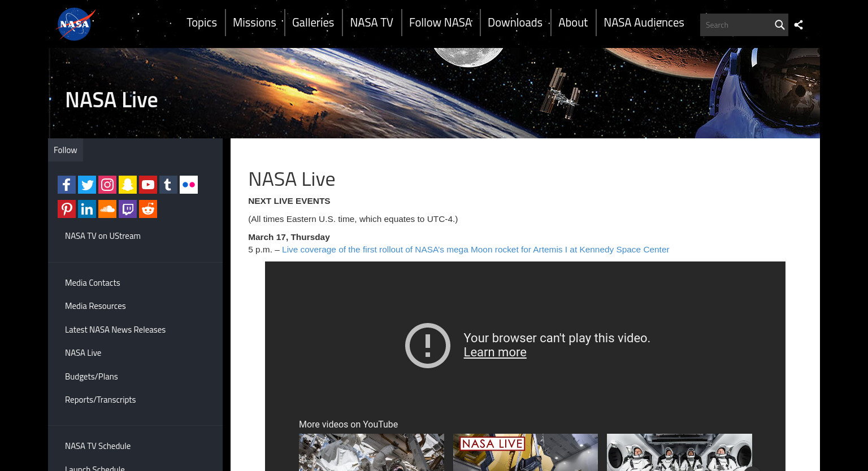Open NASA Live sidebar link

[x=83, y=353]
